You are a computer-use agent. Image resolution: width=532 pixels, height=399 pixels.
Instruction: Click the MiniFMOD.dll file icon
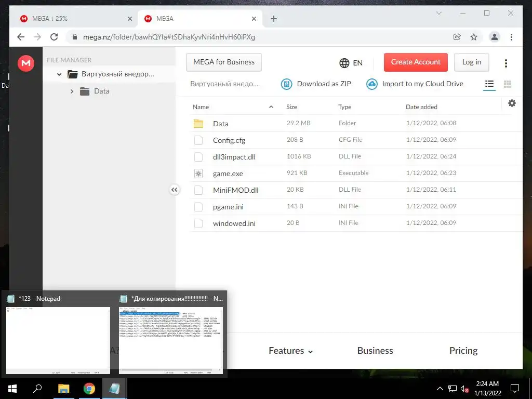click(x=198, y=190)
